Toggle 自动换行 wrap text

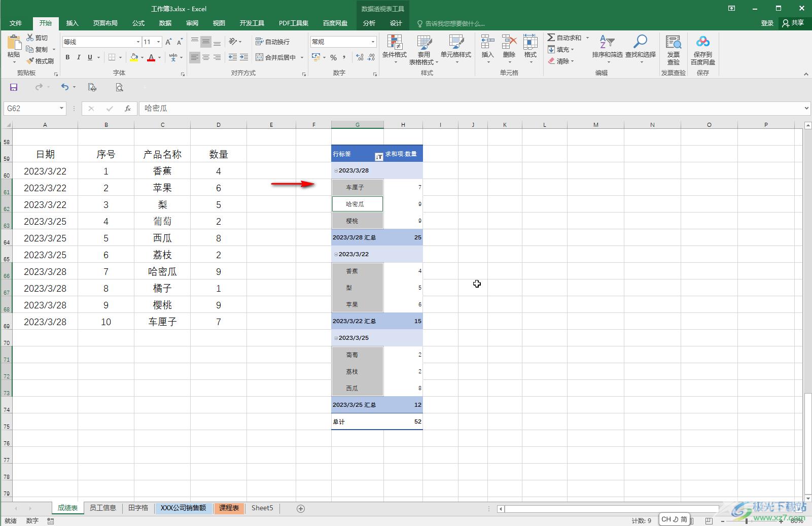[273, 42]
